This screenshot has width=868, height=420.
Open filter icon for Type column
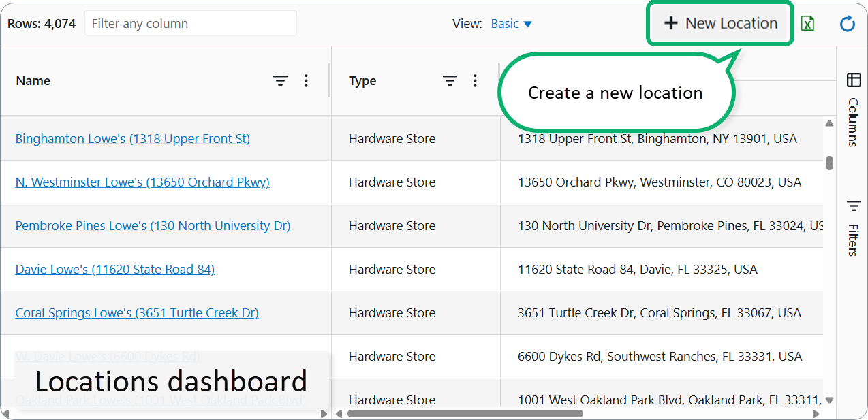tap(450, 81)
